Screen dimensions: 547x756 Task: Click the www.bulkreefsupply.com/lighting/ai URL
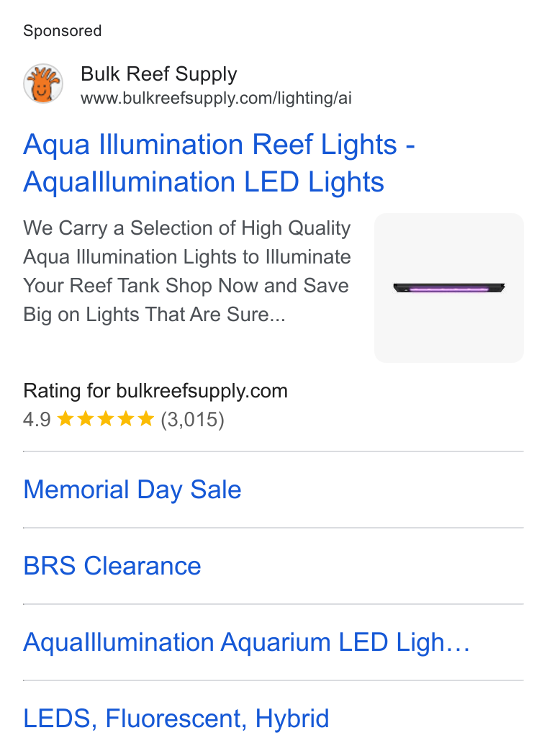216,98
